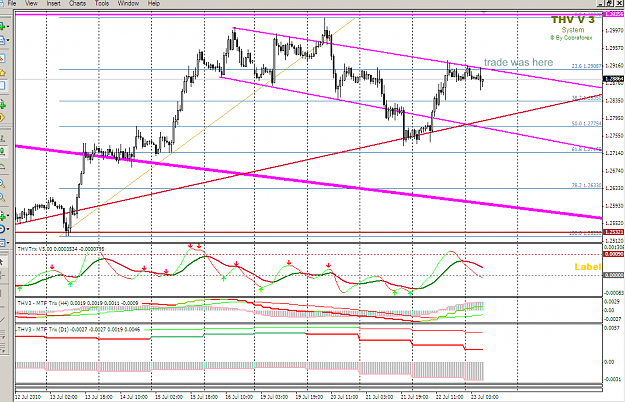Open the Charts menu
Image resolution: width=625 pixels, height=402 pixels.
77,3
